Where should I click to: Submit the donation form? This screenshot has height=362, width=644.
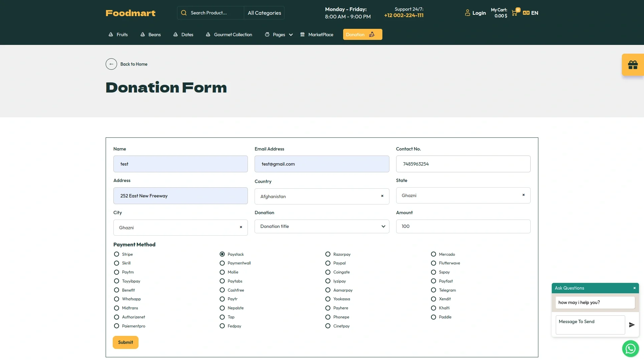tap(125, 342)
